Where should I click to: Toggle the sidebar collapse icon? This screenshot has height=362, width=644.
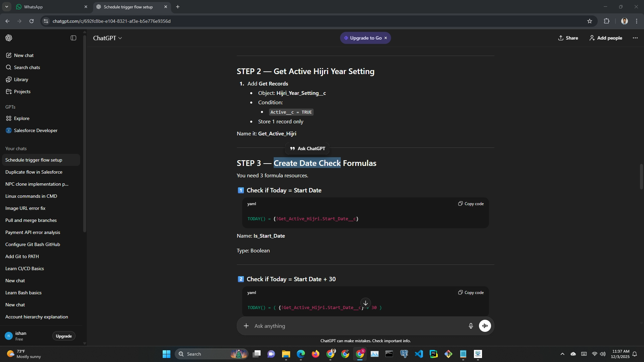coord(73,38)
